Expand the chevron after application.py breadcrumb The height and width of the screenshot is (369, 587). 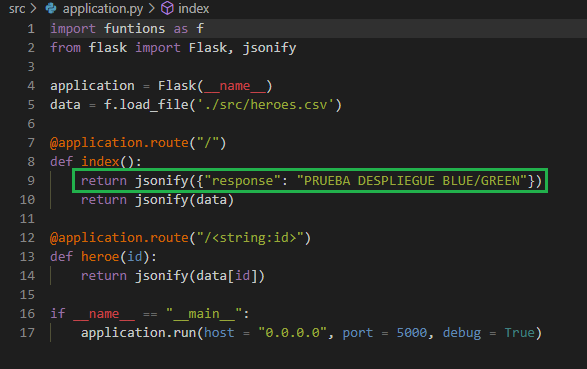pyautogui.click(x=152, y=8)
